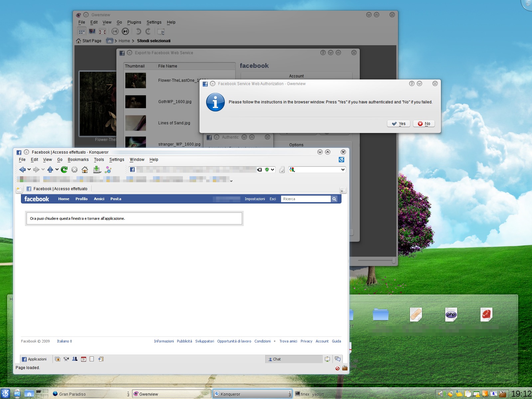Click Sviluppatori link in Facebook footer
Screen dimensions: 532x399
click(204, 341)
